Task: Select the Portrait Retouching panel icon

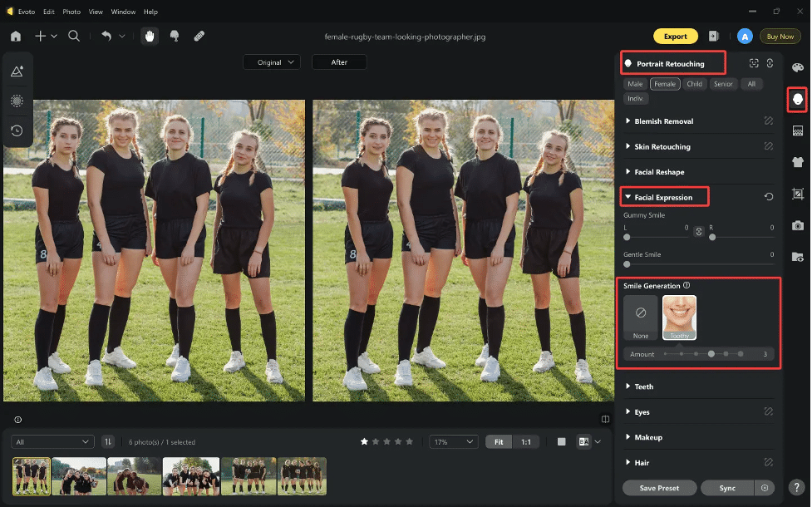Action: click(x=797, y=100)
